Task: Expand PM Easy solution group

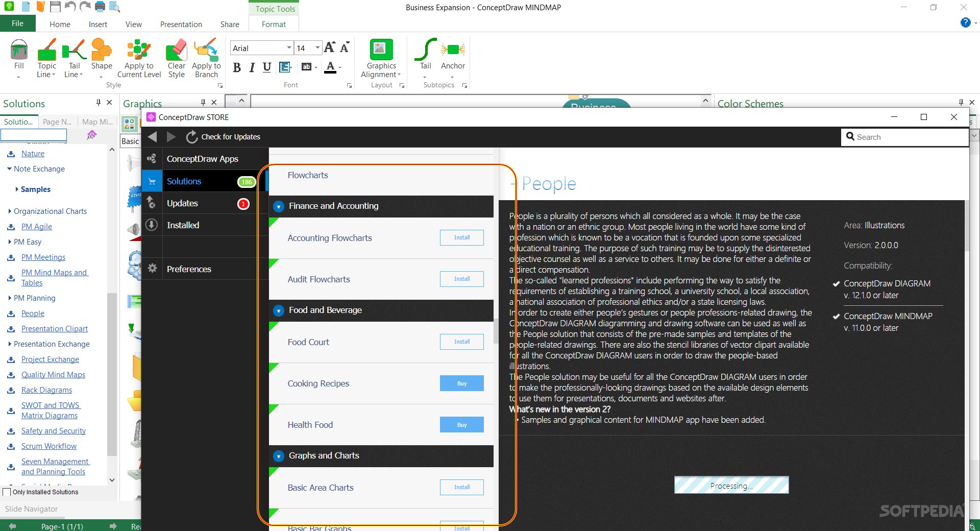Action: pyautogui.click(x=10, y=242)
